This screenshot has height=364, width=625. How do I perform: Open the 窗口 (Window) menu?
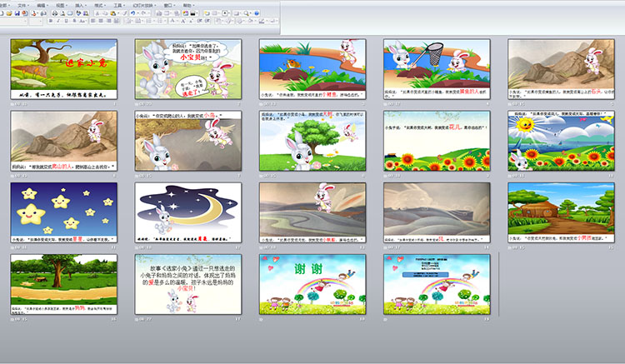coord(167,6)
